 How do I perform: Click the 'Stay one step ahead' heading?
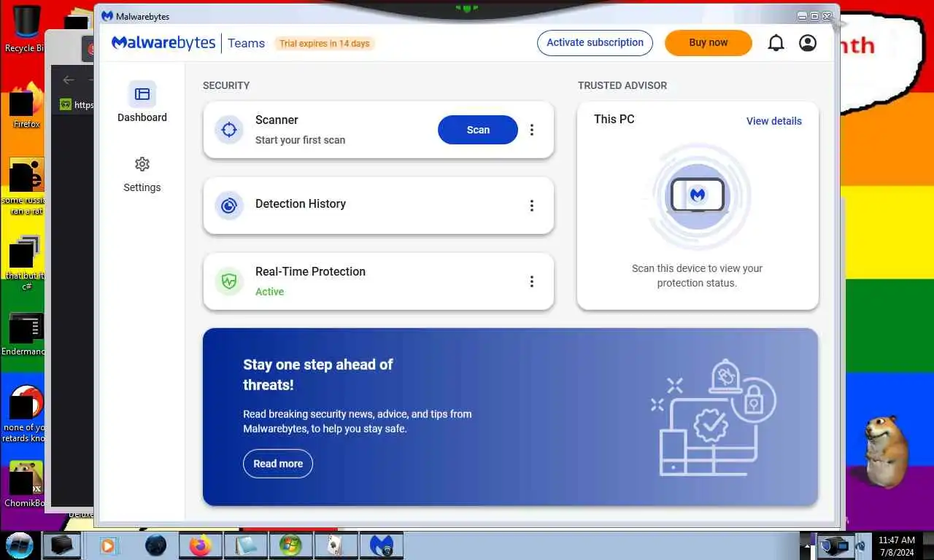click(318, 375)
